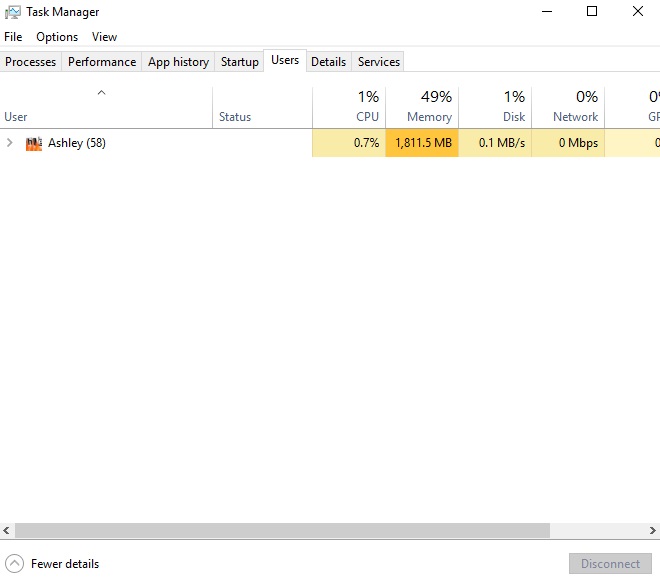Select the Startup tab

click(240, 62)
